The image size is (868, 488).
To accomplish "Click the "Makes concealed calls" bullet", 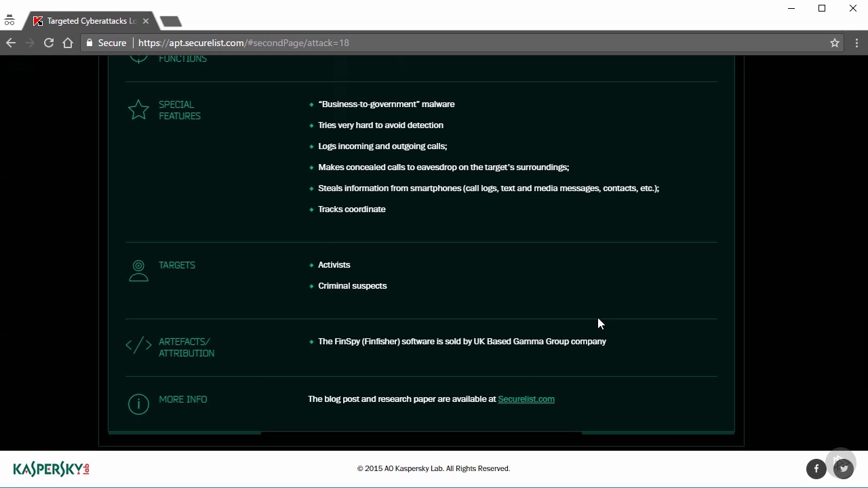I will pyautogui.click(x=443, y=167).
